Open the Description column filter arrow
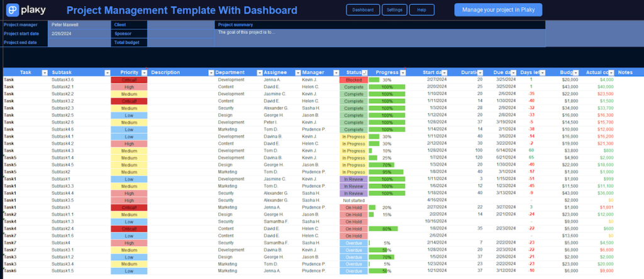 point(211,72)
